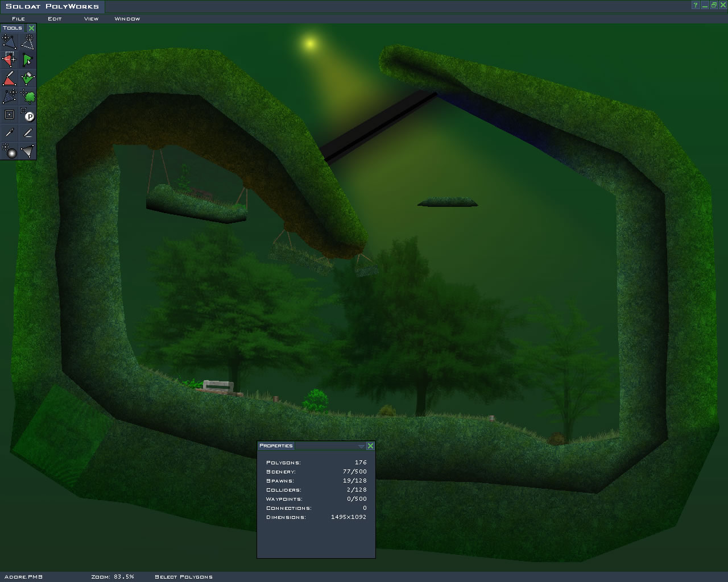This screenshot has height=582, width=728.
Task: Select the Move tool in Tools panel
Action: 9,41
